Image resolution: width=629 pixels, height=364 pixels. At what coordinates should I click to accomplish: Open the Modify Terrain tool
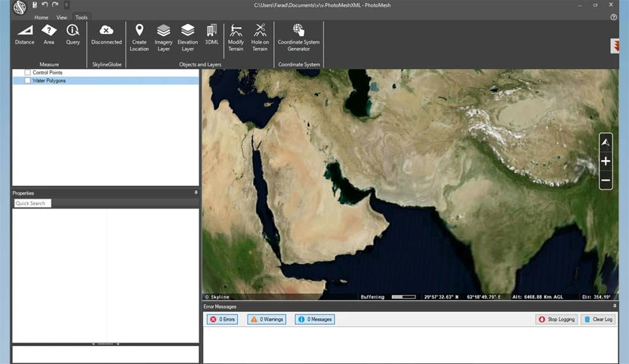pos(236,38)
